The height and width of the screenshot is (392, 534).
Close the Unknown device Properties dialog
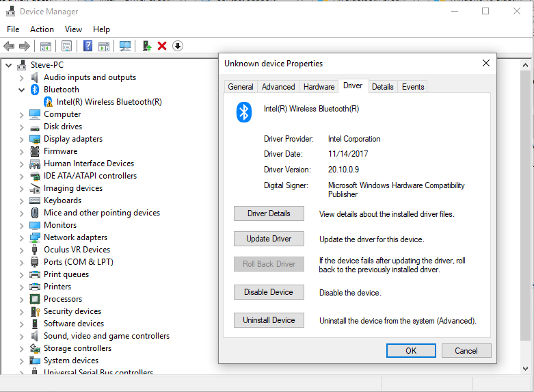[x=486, y=63]
